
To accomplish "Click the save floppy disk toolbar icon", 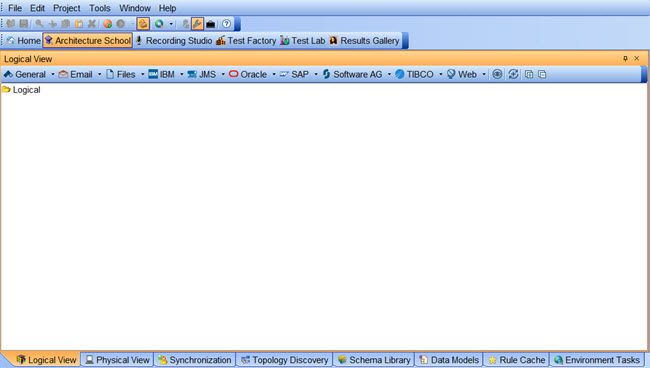I will 24,24.
